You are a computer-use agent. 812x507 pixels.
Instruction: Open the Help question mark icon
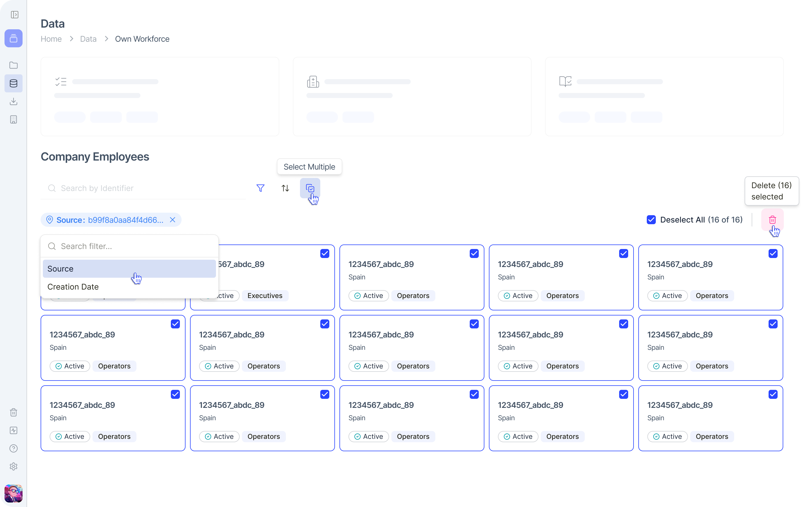pos(14,448)
